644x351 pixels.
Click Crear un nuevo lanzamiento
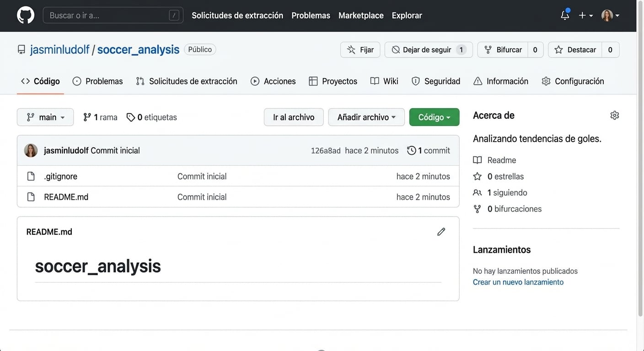tap(518, 282)
